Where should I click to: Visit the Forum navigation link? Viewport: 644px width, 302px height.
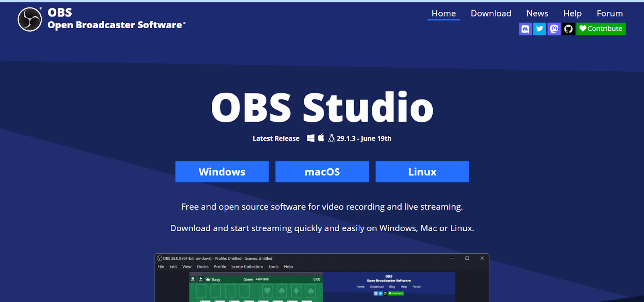[x=610, y=14]
